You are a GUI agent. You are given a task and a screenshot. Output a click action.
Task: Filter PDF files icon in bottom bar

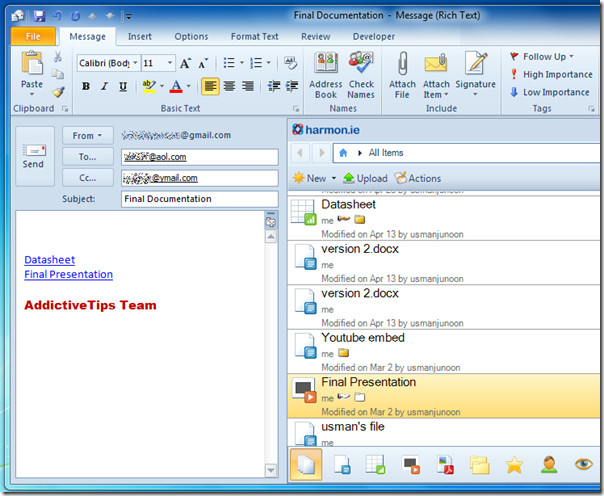(x=445, y=464)
